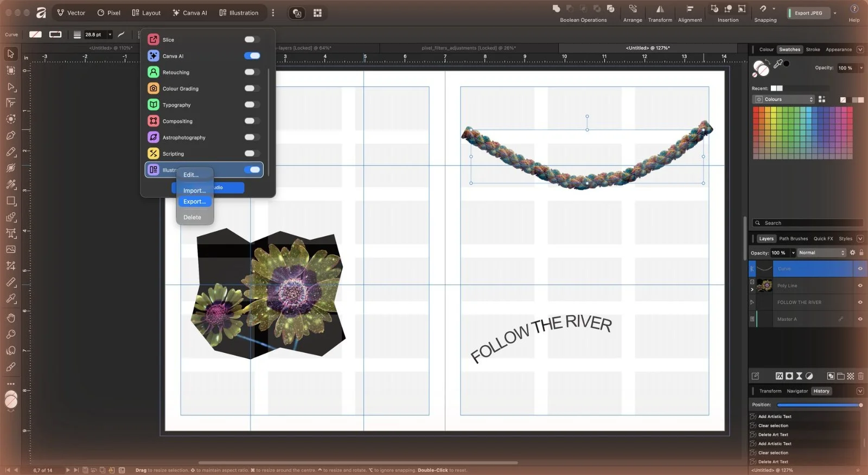Select the Pencil tool
This screenshot has height=475, width=868.
10,152
